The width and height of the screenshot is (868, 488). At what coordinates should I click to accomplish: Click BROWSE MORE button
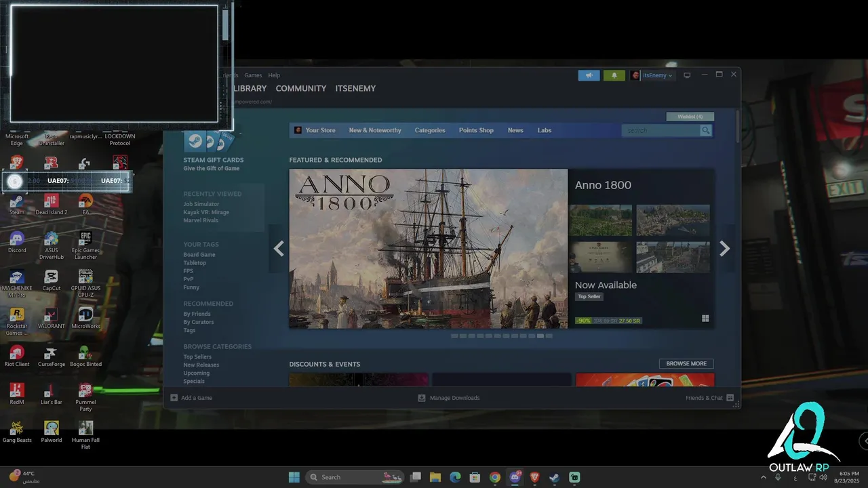pos(686,364)
